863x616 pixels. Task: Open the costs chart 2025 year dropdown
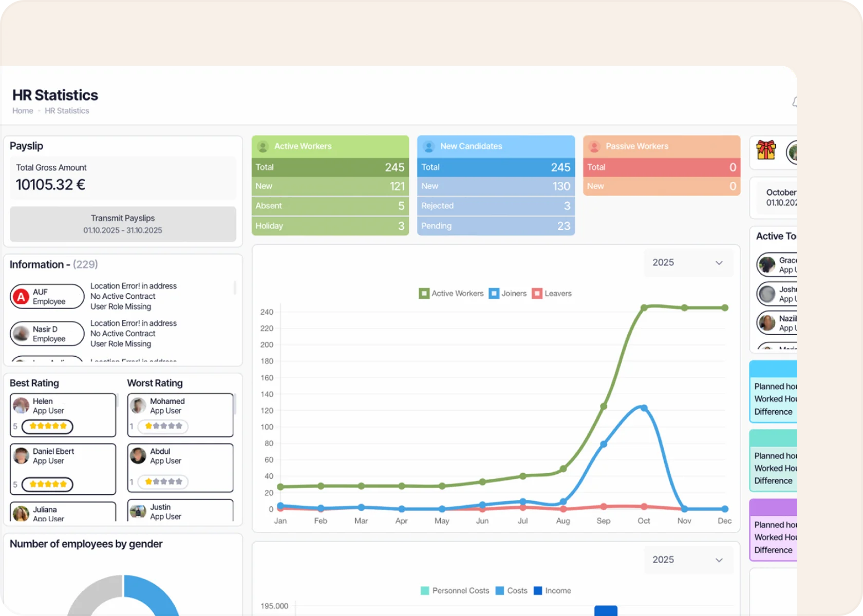tap(688, 560)
